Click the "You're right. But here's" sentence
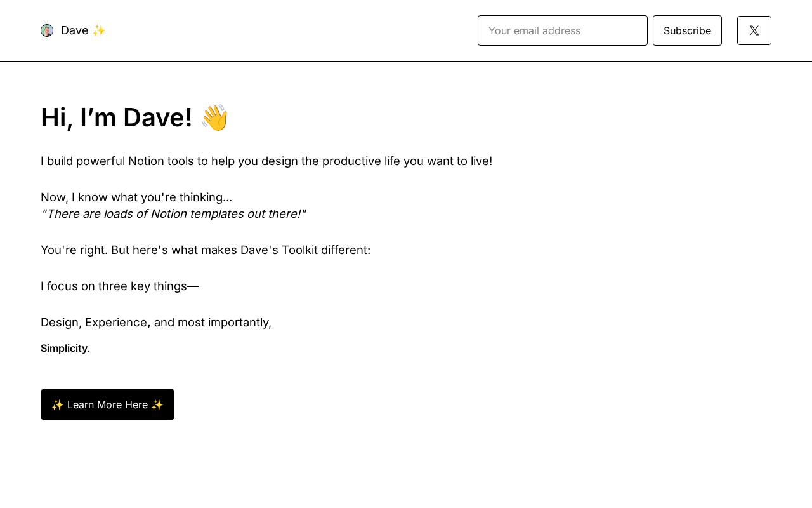The image size is (812, 508). (206, 250)
